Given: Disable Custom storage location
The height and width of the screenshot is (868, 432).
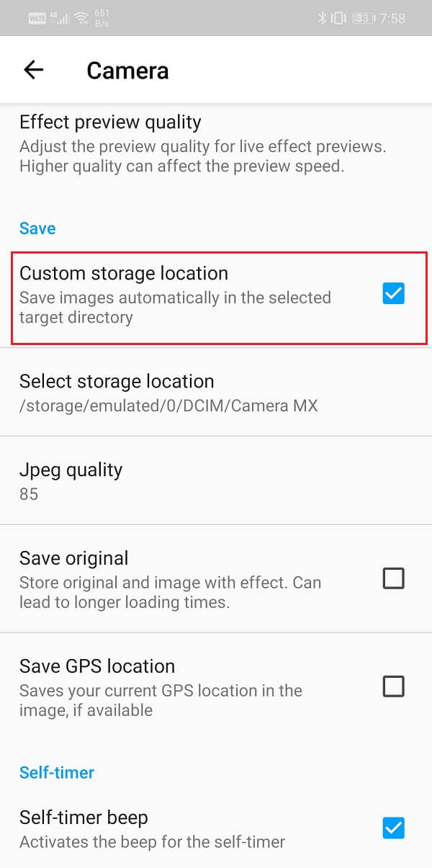Looking at the screenshot, I should (x=393, y=293).
